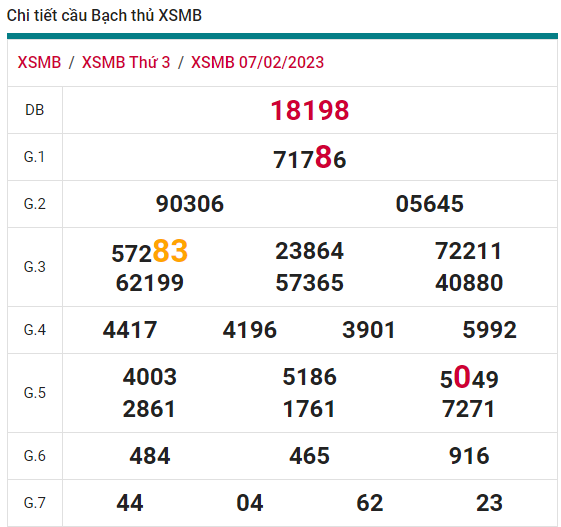Viewport: 561px width, 527px height.
Task: Open the XSMB breadcrumb link
Action: coord(39,63)
